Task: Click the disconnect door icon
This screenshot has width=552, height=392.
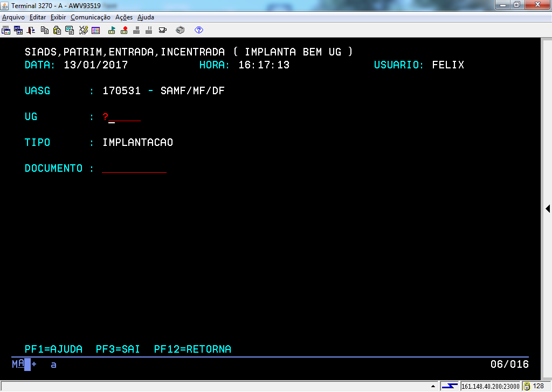Action: [31, 30]
